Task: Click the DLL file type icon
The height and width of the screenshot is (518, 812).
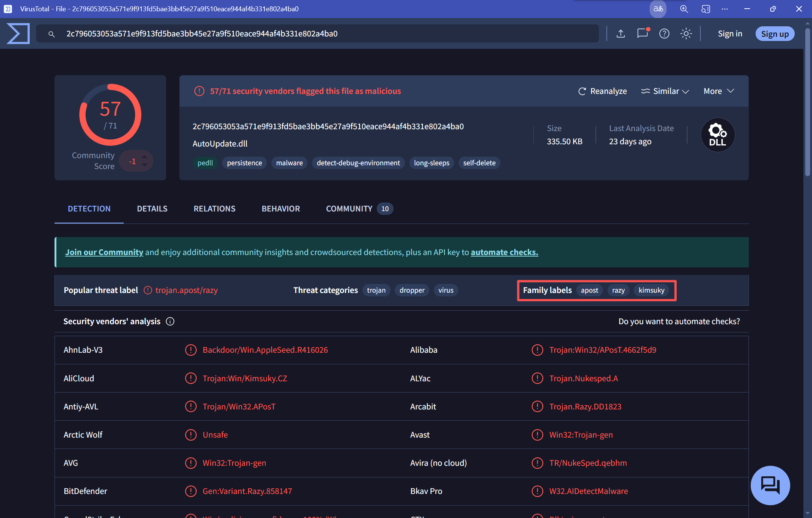Action: [718, 135]
